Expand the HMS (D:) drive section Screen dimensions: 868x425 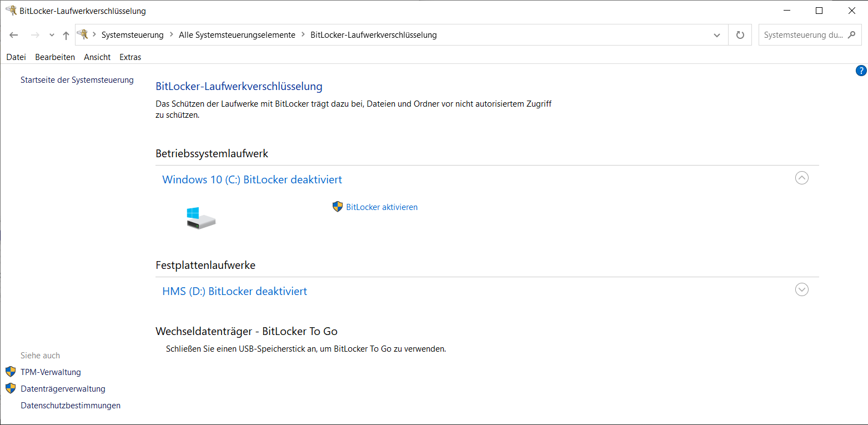(x=802, y=289)
